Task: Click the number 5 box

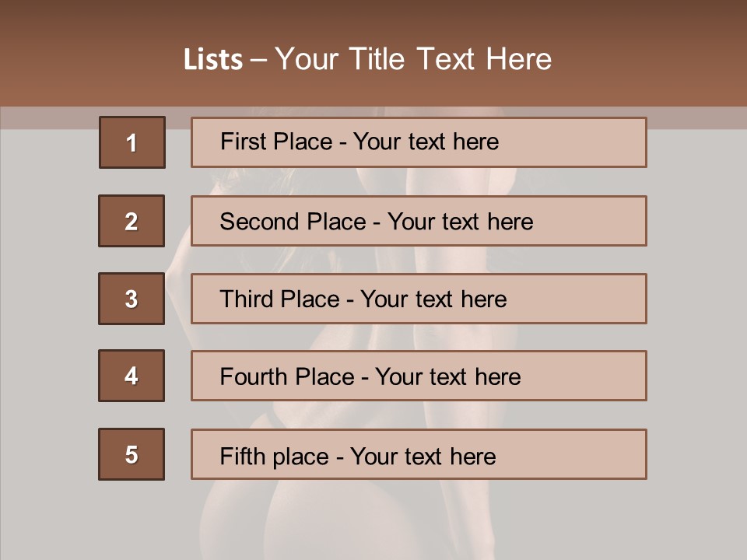Action: tap(132, 454)
